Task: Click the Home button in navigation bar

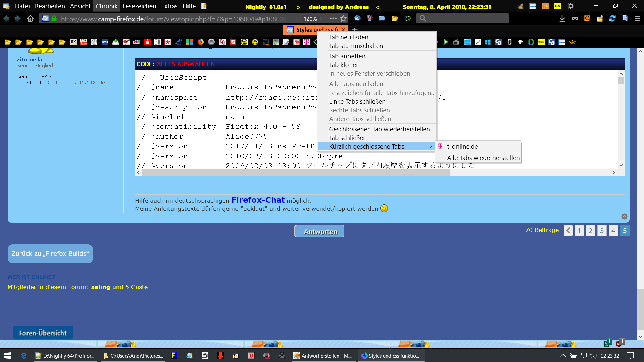Action: (x=30, y=19)
